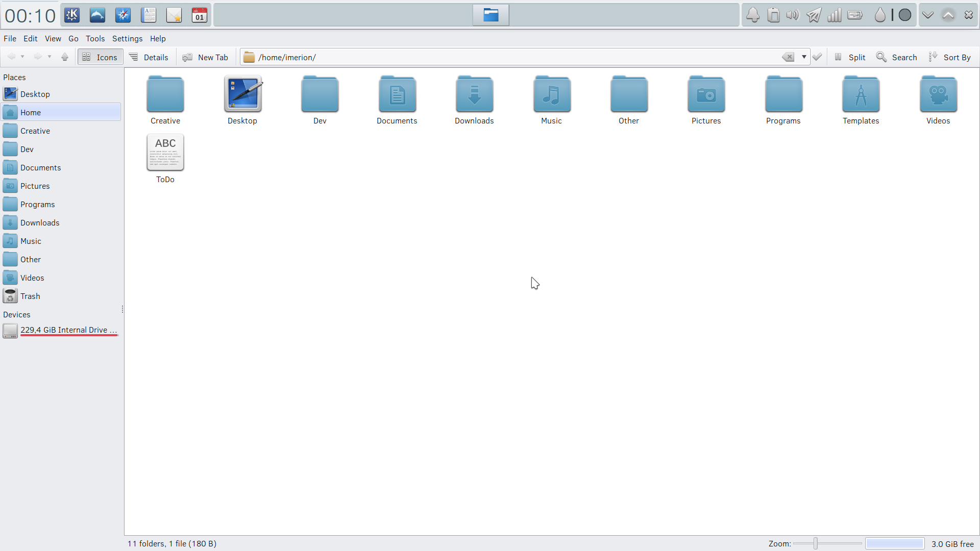Open the Settings menu

(127, 38)
